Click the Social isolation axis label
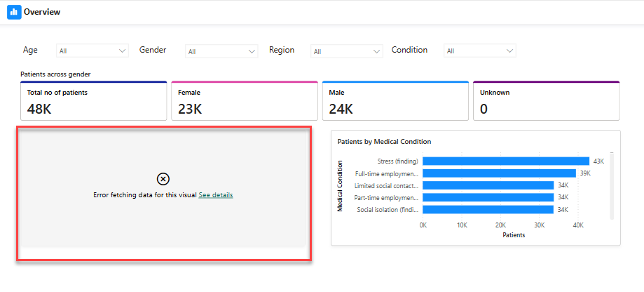644x292 pixels. coord(388,210)
